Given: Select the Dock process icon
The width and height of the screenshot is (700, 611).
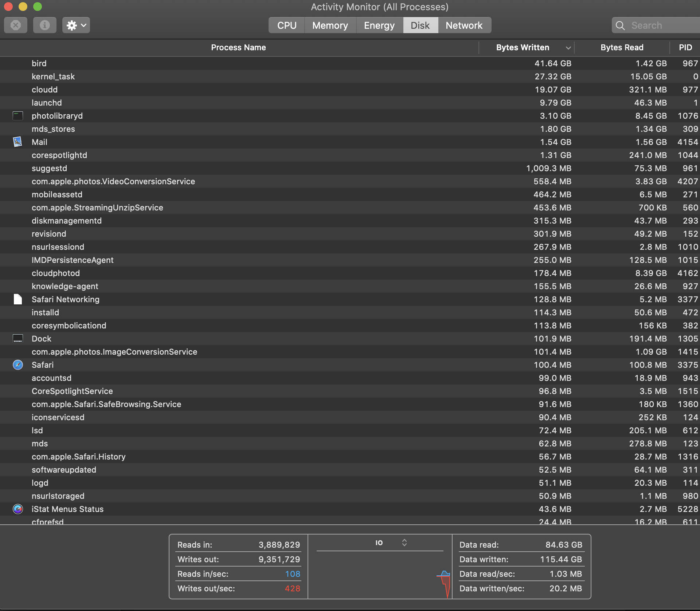Looking at the screenshot, I should 18,339.
